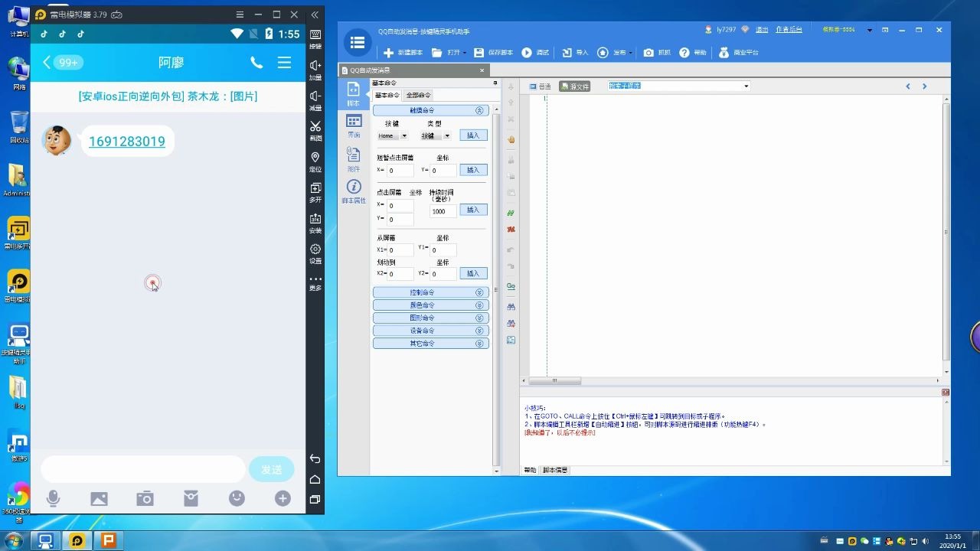Click the binoculars find icon in editor toolbar

tap(511, 306)
